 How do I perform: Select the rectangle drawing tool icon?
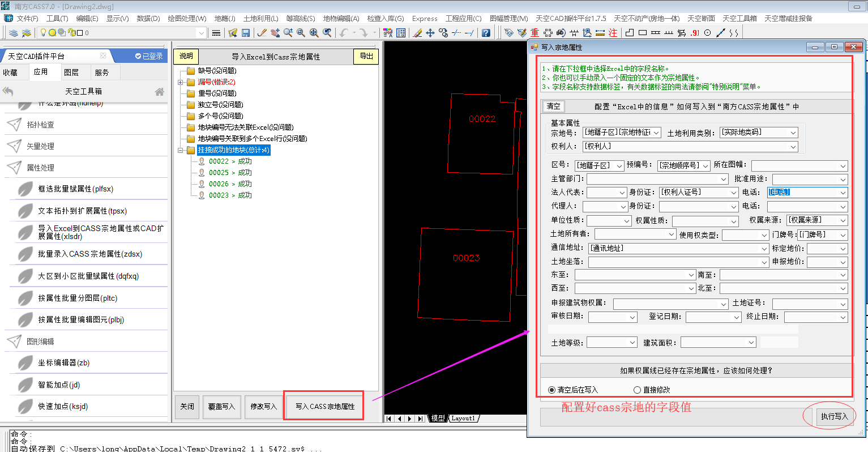643,33
